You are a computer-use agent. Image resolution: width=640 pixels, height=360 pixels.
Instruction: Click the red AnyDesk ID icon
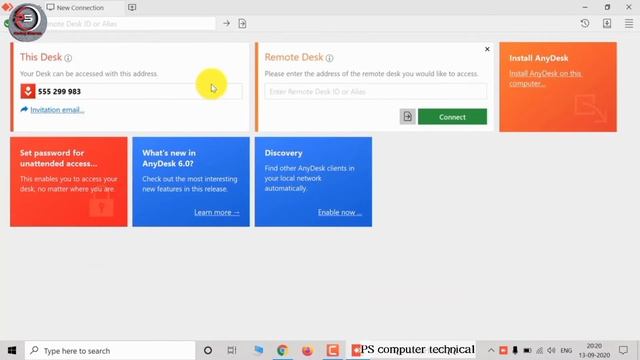click(x=28, y=91)
